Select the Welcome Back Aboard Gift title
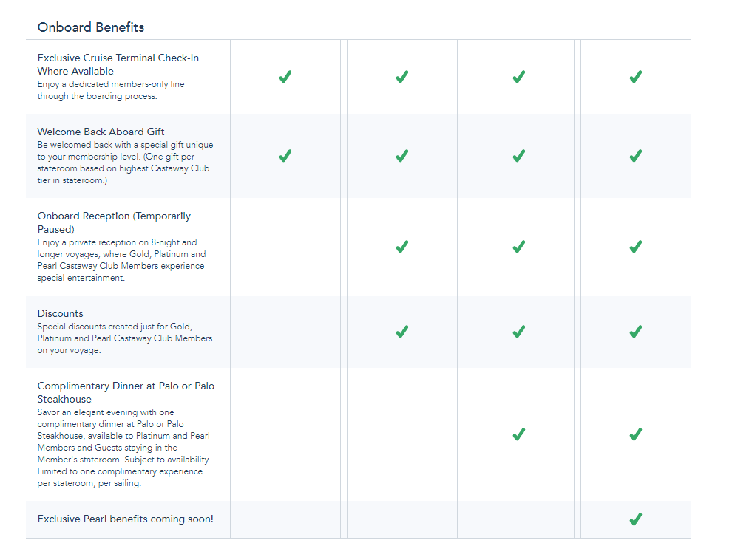Screen dimensions: 732x560 point(101,132)
